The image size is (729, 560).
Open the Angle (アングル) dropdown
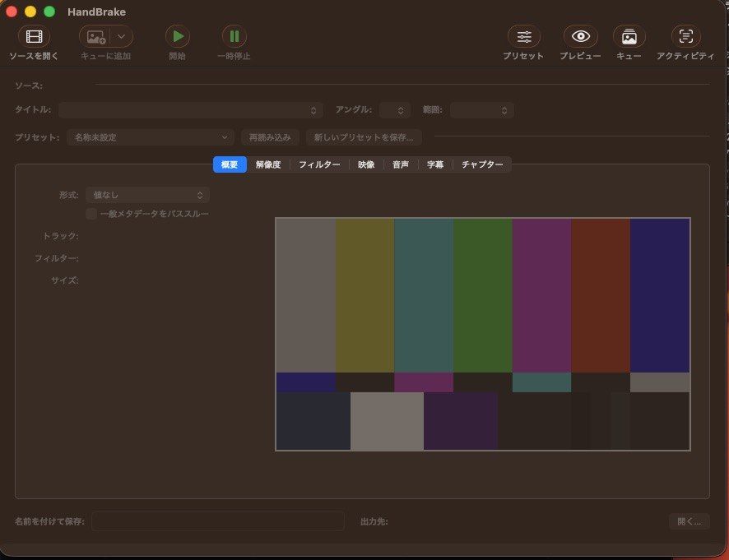coord(395,110)
